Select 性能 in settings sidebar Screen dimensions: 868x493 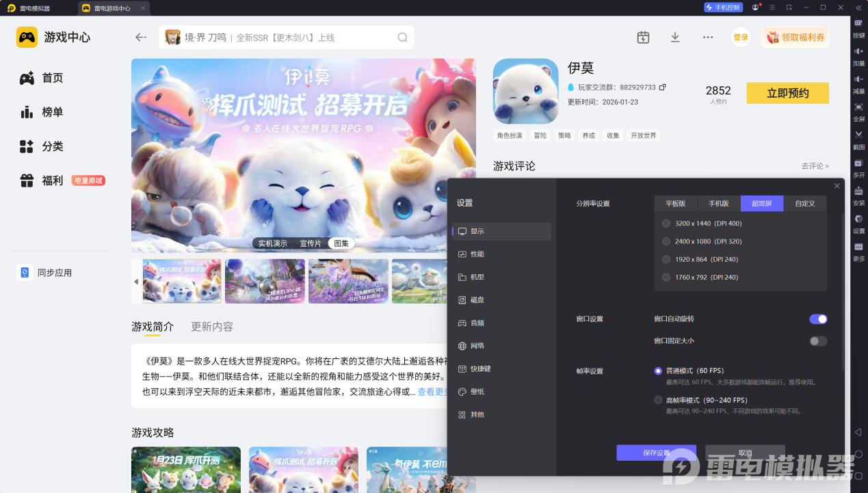(x=501, y=254)
